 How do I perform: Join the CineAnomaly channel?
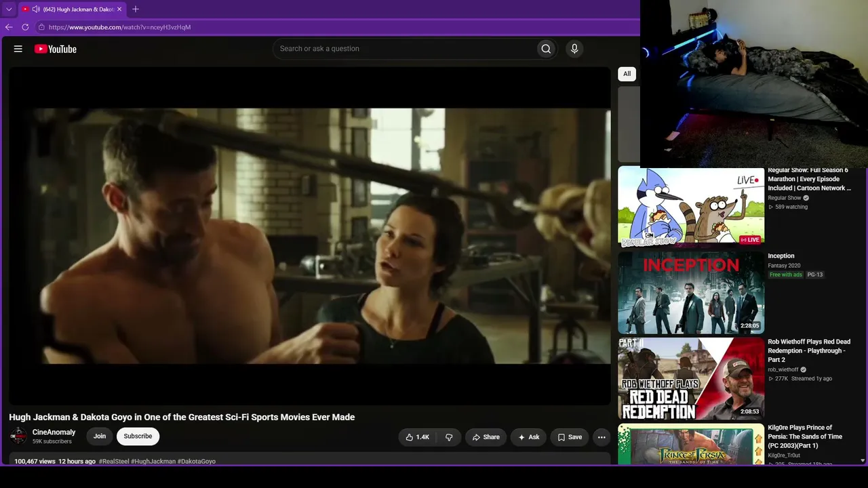tap(100, 436)
